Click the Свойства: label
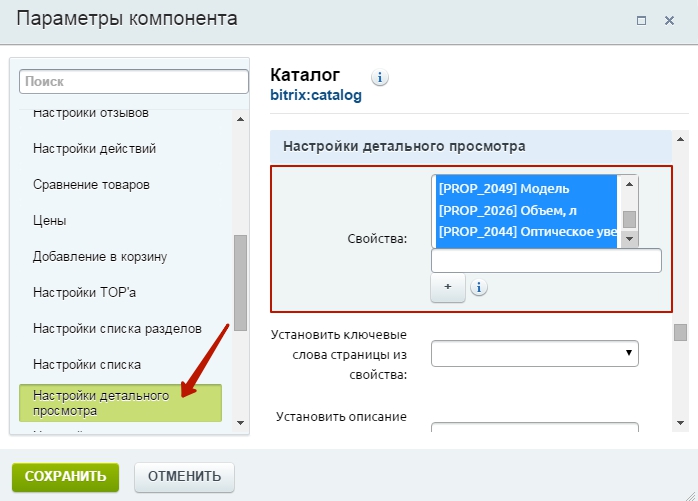Screen dimensions: 698x501 377,239
